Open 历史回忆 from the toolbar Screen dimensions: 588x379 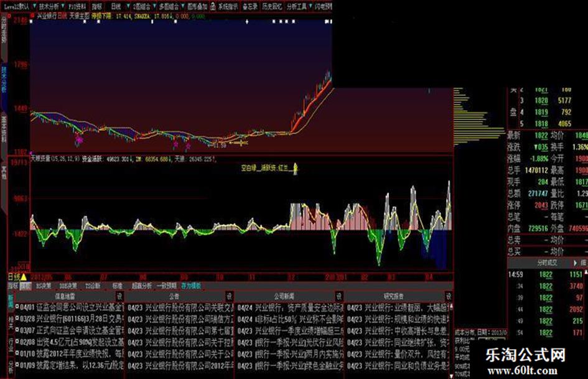click(272, 6)
